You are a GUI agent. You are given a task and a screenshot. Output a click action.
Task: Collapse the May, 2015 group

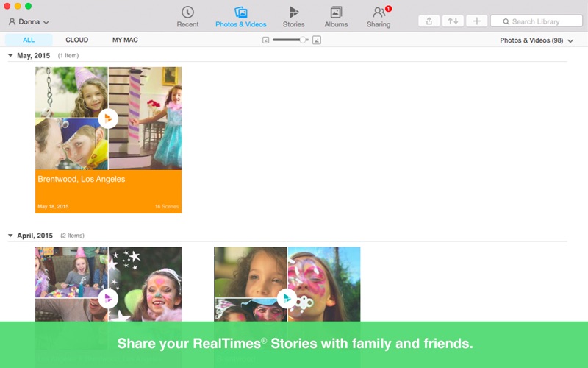pos(10,56)
